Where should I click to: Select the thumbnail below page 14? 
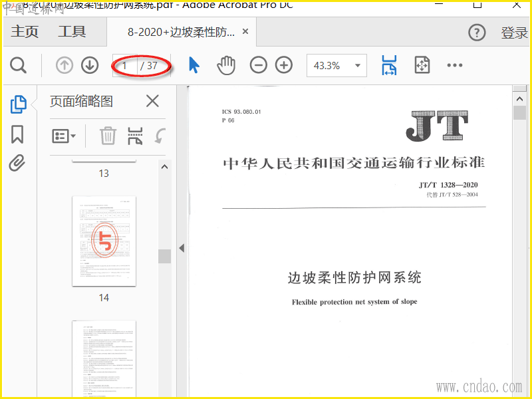click(x=104, y=359)
